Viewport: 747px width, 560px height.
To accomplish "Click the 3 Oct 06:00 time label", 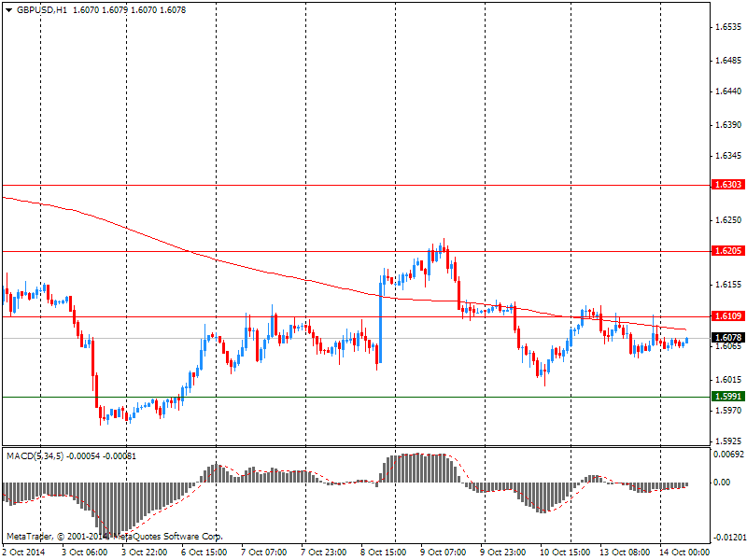I will (85, 552).
